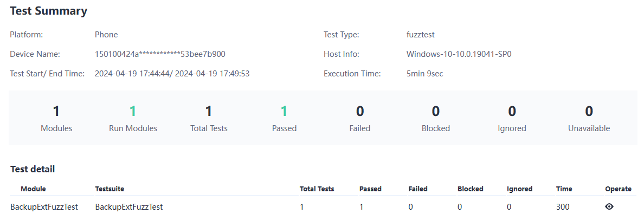Select the Unavailable summary counter

pyautogui.click(x=589, y=118)
